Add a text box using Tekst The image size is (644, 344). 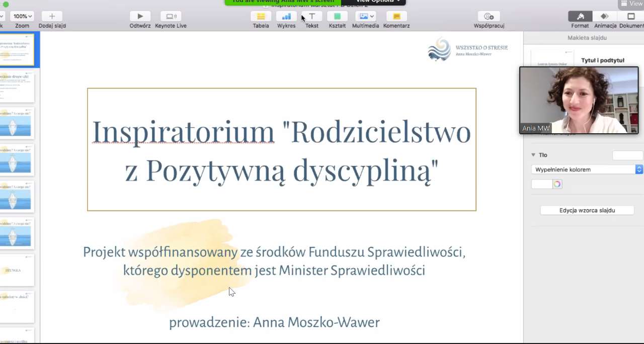(312, 17)
